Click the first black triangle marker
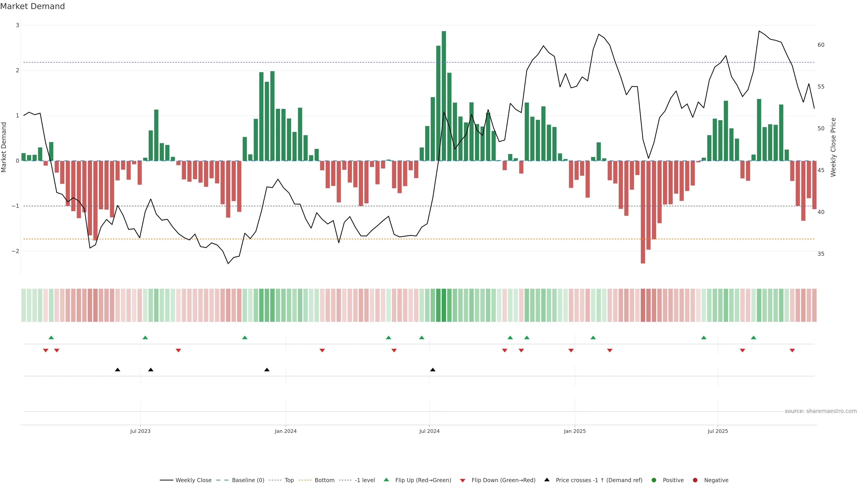The image size is (868, 488). point(118,370)
